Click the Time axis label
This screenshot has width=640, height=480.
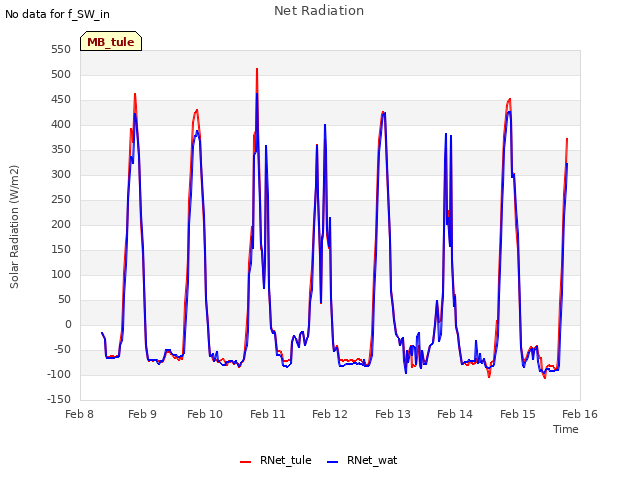tap(566, 429)
